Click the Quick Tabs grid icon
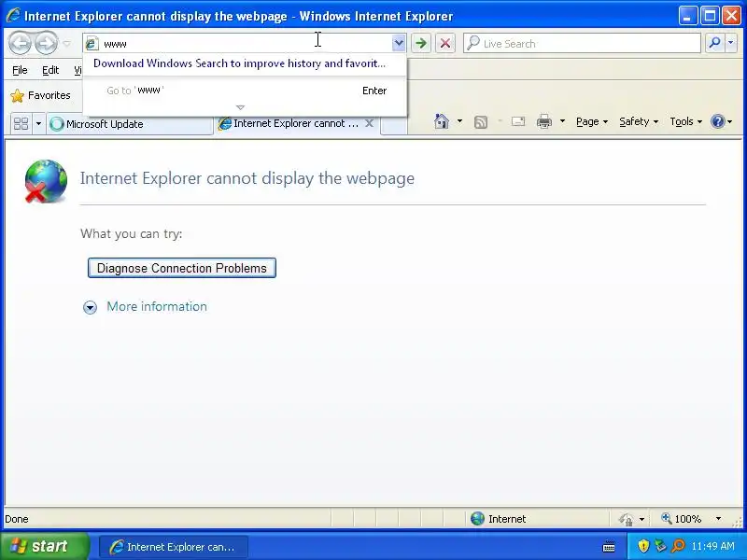 coord(21,124)
